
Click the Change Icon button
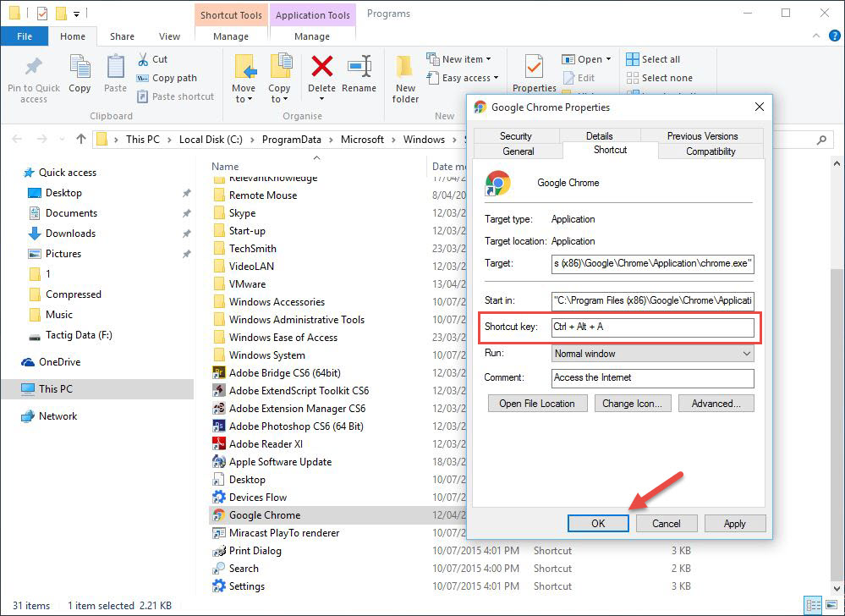[632, 404]
